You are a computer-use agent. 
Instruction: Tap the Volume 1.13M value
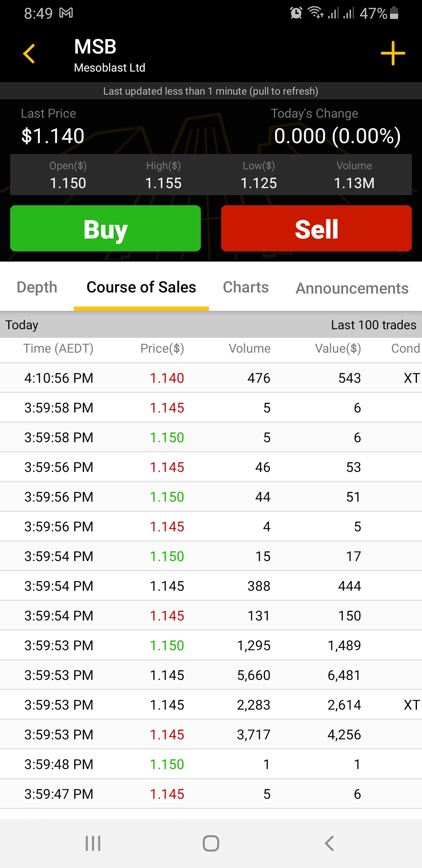click(354, 183)
